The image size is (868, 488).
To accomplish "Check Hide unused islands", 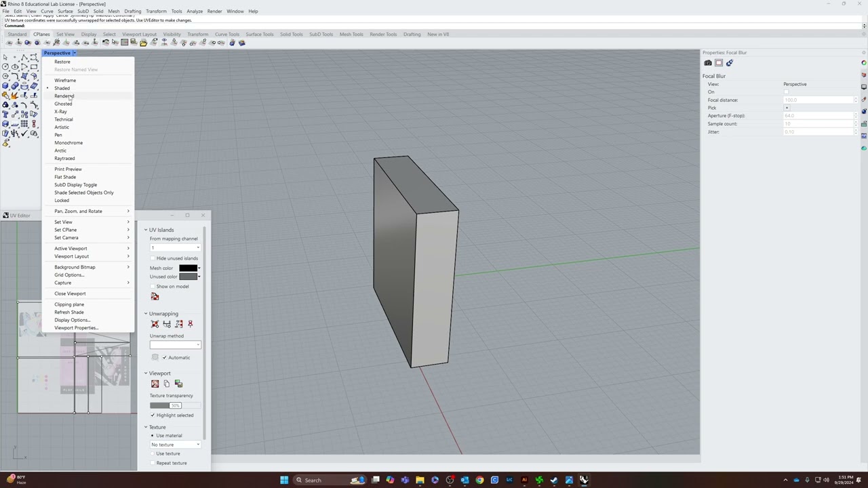I will click(153, 258).
